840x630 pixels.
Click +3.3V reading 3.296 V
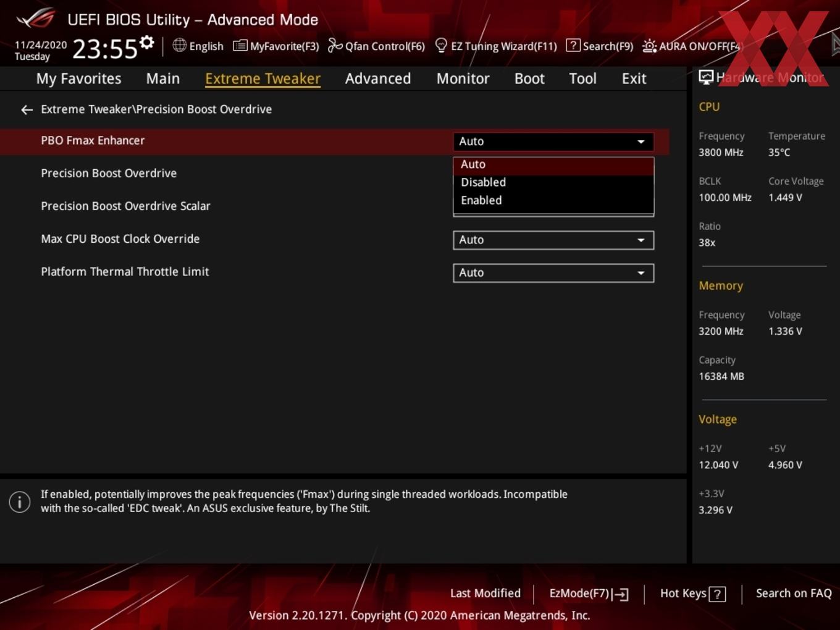(x=715, y=510)
